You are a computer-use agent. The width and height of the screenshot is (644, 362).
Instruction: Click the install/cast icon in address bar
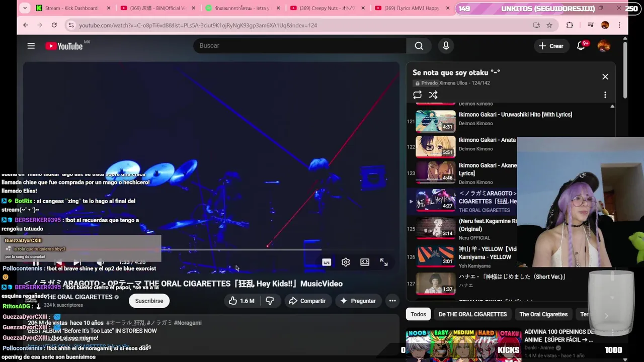pyautogui.click(x=536, y=25)
